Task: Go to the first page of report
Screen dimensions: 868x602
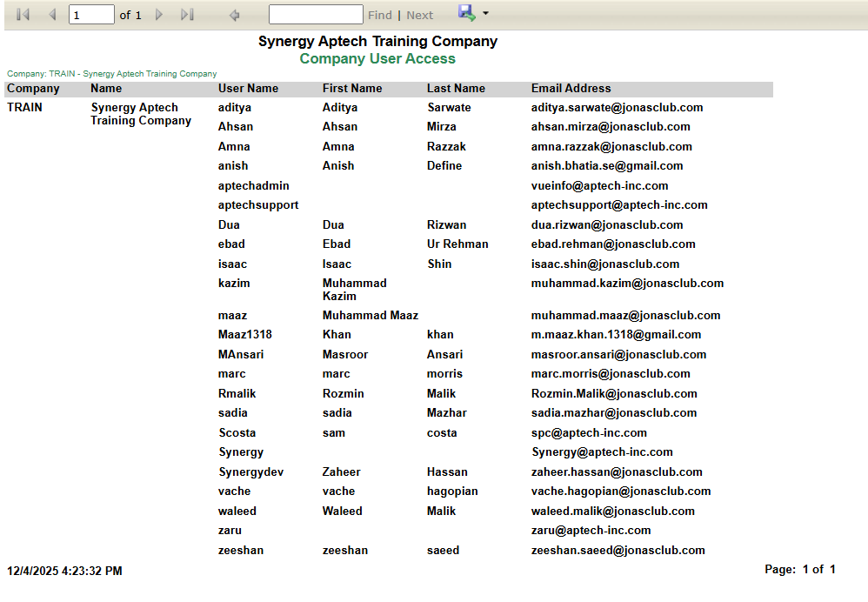Action: (23, 15)
